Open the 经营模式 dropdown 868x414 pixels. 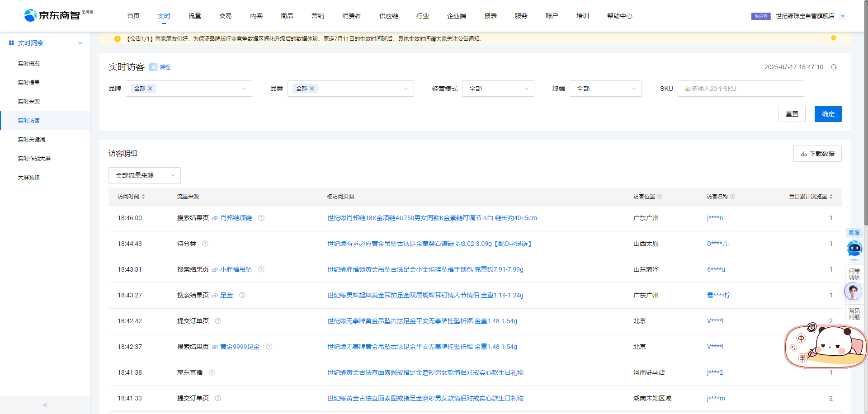(498, 89)
